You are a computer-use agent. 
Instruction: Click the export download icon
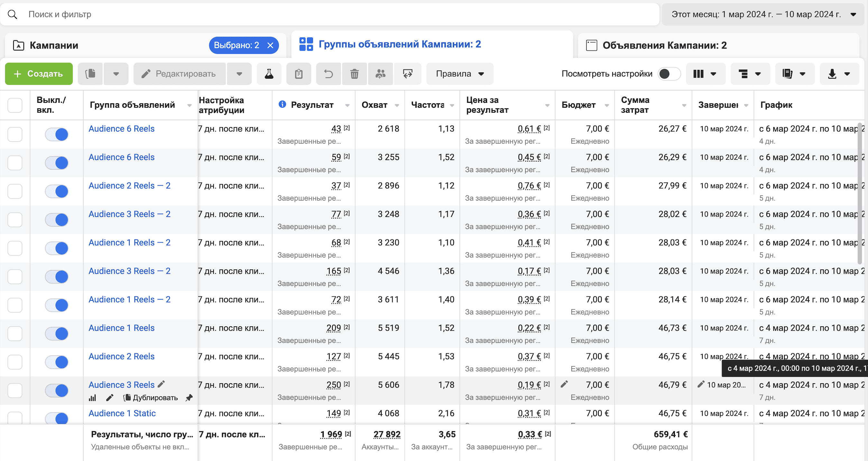tap(839, 74)
